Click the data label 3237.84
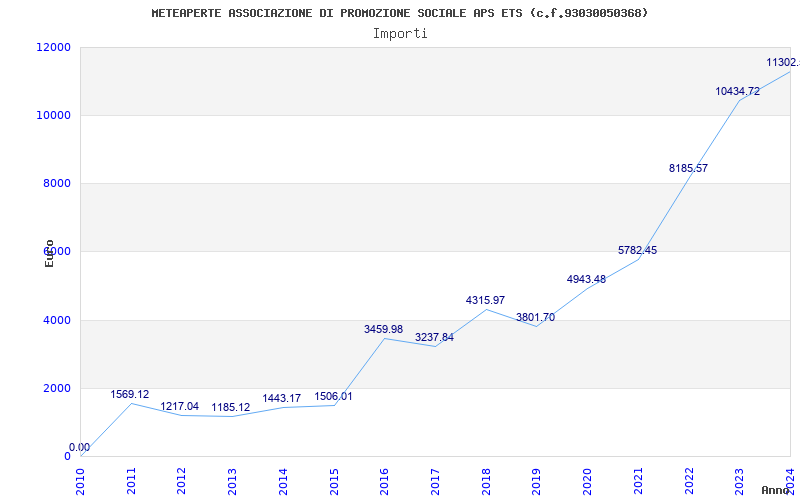 coord(434,337)
